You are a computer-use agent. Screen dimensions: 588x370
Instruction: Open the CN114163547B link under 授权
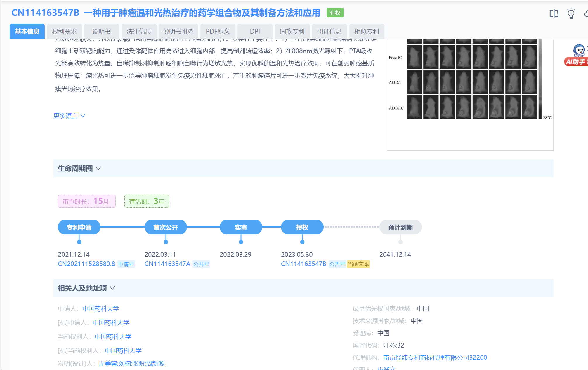[303, 264]
